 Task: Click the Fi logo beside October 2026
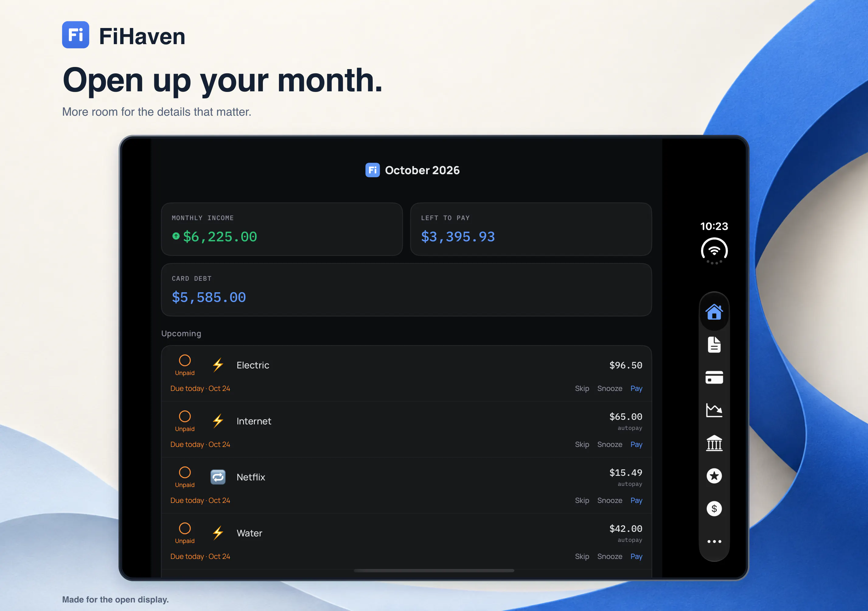[372, 170]
